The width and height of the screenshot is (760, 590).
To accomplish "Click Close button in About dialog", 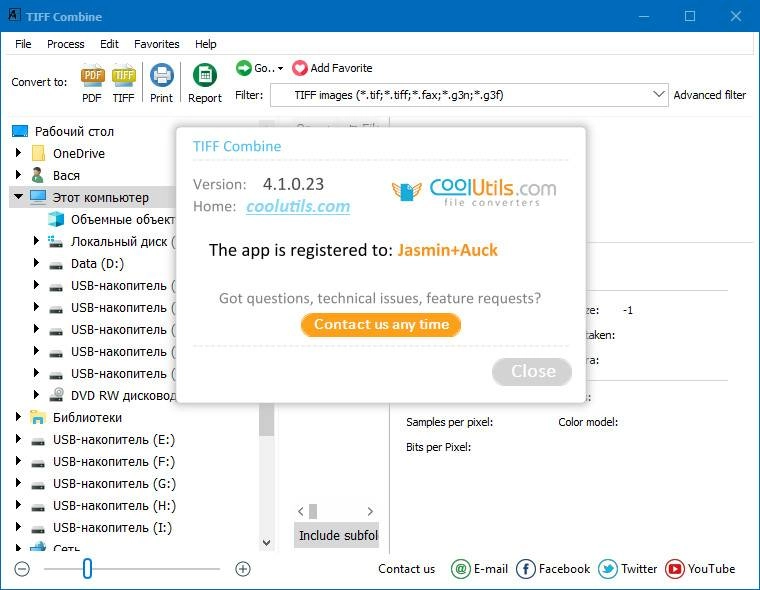I will click(532, 371).
